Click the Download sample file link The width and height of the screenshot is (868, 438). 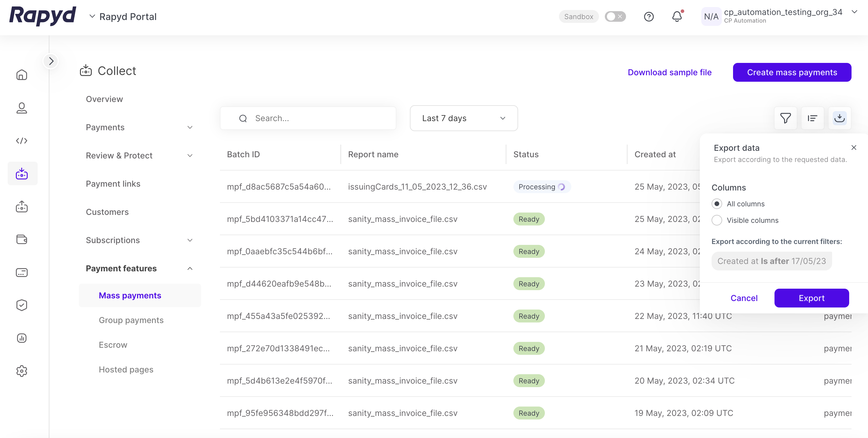point(669,72)
